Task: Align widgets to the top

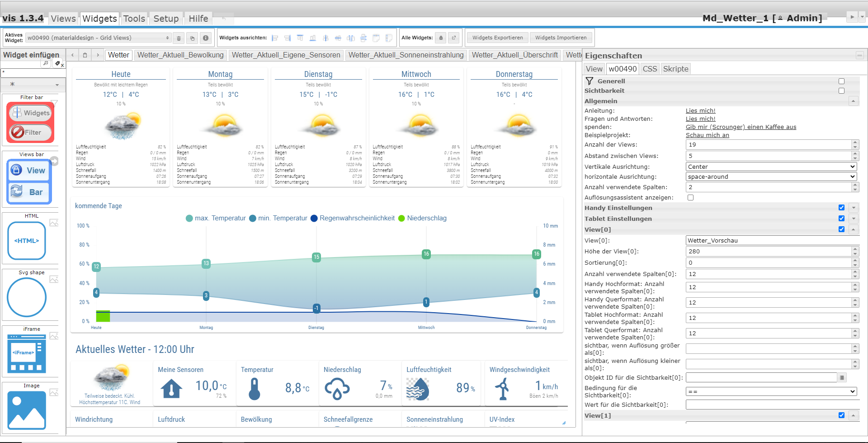Action: click(300, 38)
